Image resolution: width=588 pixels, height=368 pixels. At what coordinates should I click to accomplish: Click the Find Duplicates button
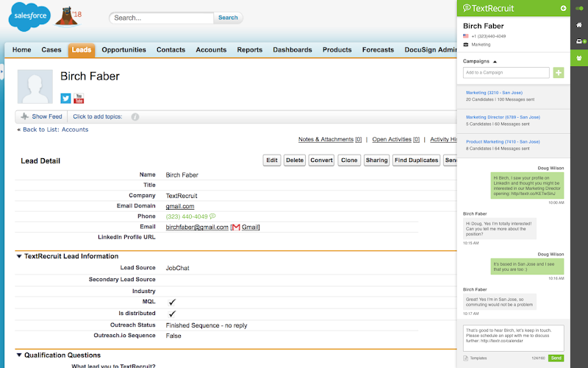[x=416, y=160]
